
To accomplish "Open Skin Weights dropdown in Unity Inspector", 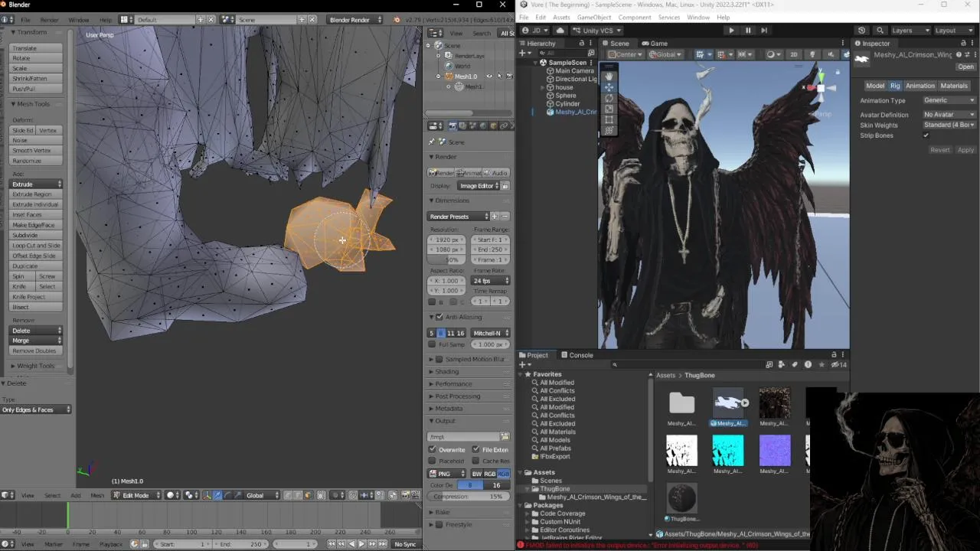I will pos(949,125).
